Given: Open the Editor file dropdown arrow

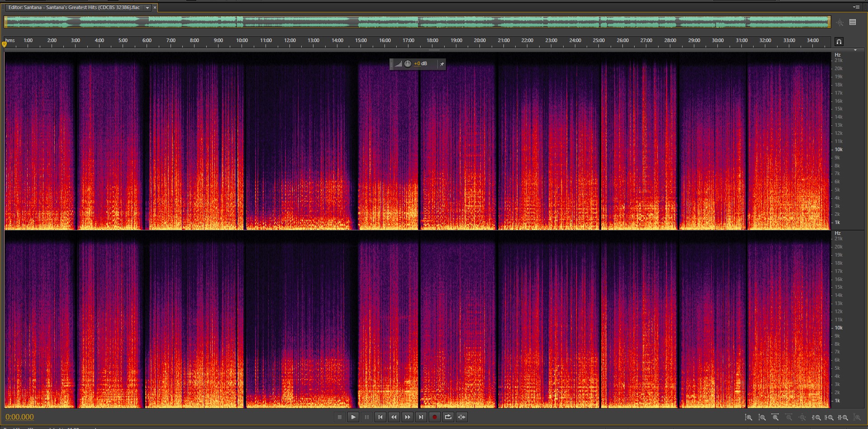Looking at the screenshot, I should point(147,8).
